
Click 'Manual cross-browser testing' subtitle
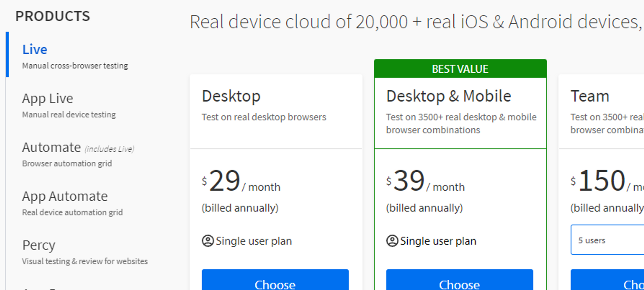tap(75, 66)
